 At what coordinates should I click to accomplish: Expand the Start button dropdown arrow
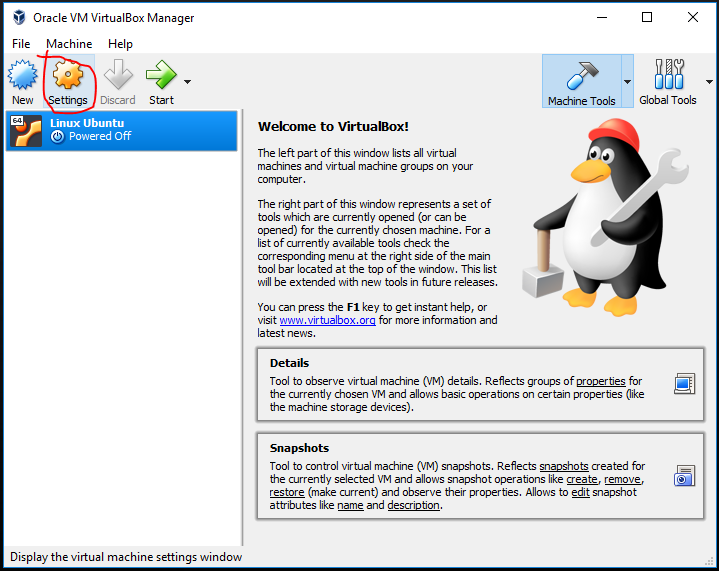coord(187,82)
